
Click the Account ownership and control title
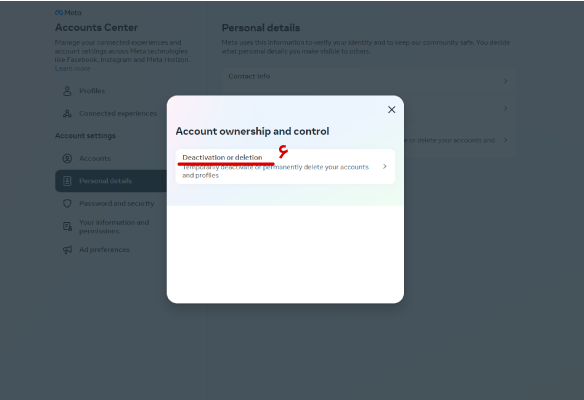point(253,131)
